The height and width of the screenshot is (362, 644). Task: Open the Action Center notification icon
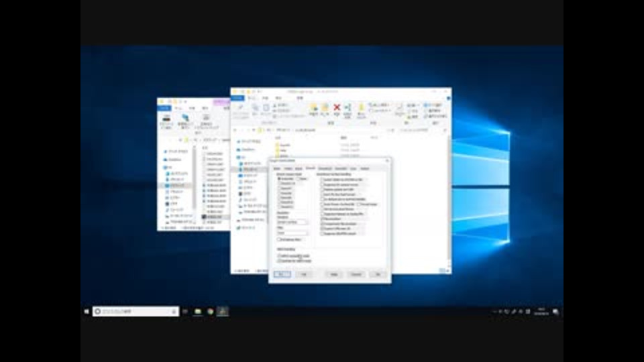click(555, 312)
